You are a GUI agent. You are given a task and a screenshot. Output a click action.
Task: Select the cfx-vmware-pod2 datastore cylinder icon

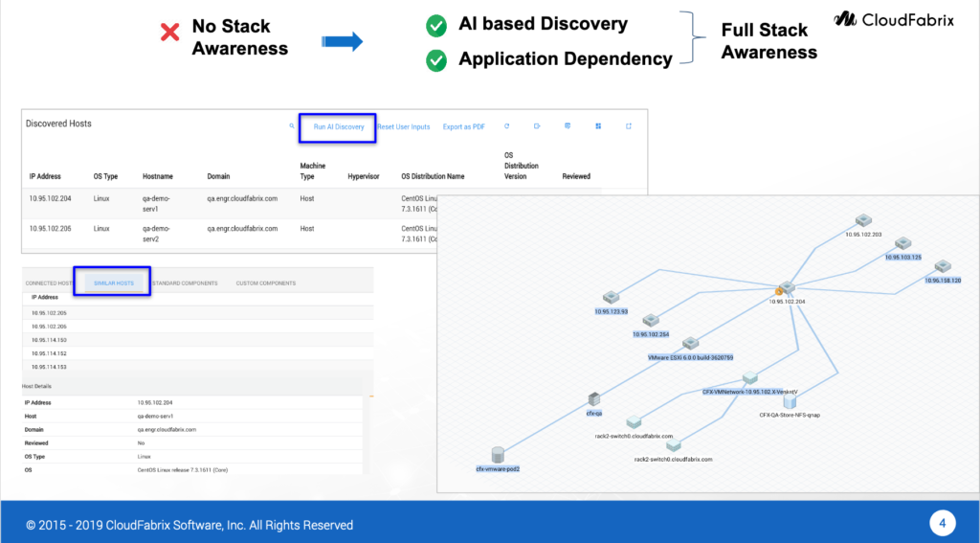point(497,454)
